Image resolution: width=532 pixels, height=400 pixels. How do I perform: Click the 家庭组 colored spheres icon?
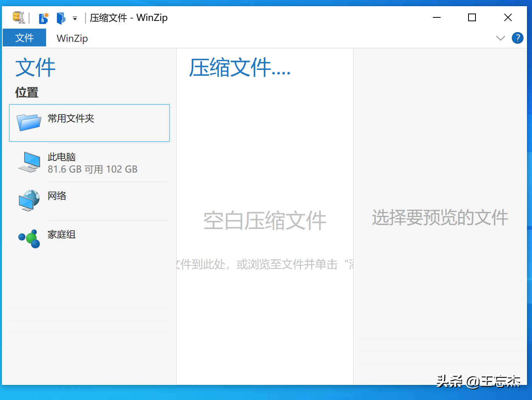click(x=29, y=238)
